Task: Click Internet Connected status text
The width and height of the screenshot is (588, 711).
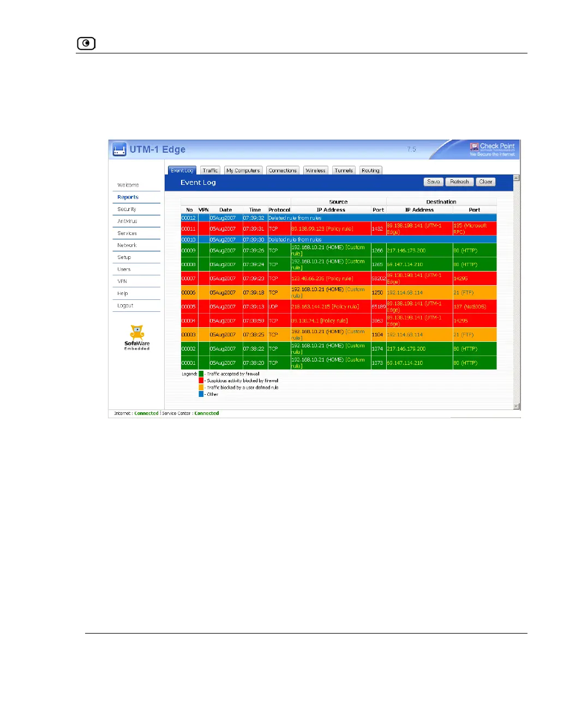Action: (136, 413)
